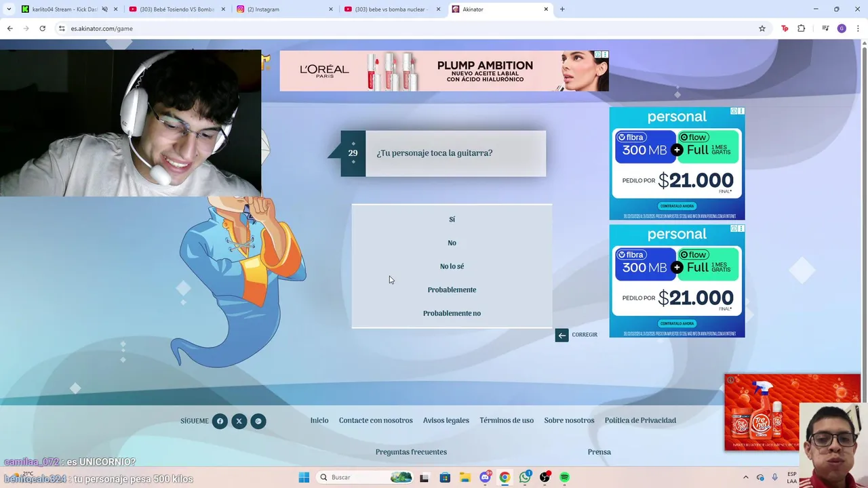Open the Prensa footer link
Image resolution: width=868 pixels, height=488 pixels.
pos(599,452)
